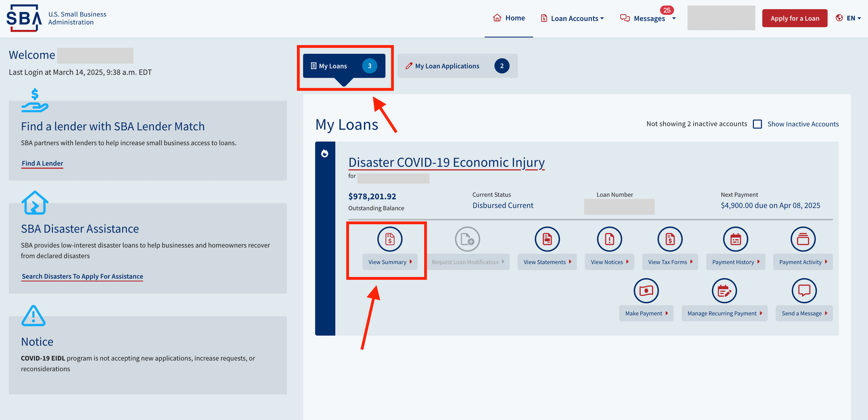This screenshot has width=868, height=420.
Task: Click the View Statements circle icon
Action: tap(547, 239)
